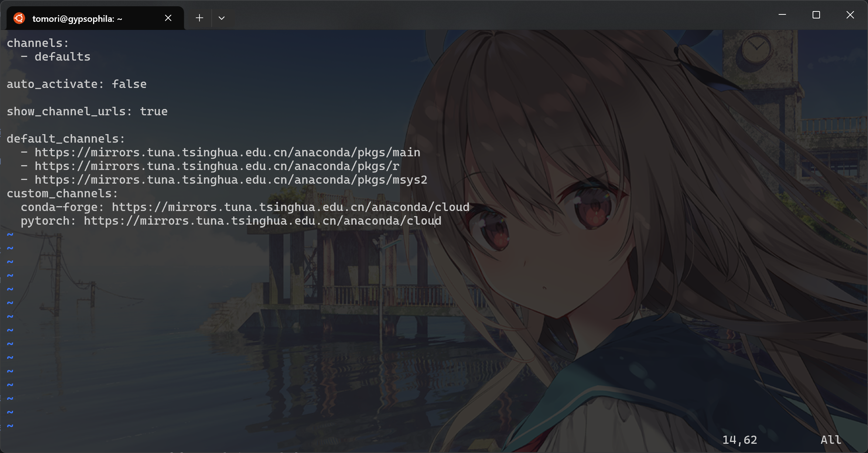Open a new terminal tab

point(199,18)
